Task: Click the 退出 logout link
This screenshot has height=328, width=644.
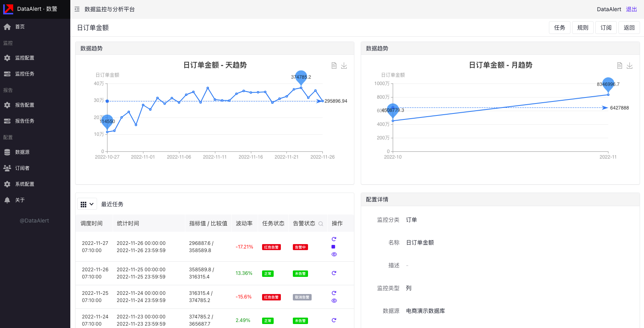Action: [x=631, y=9]
